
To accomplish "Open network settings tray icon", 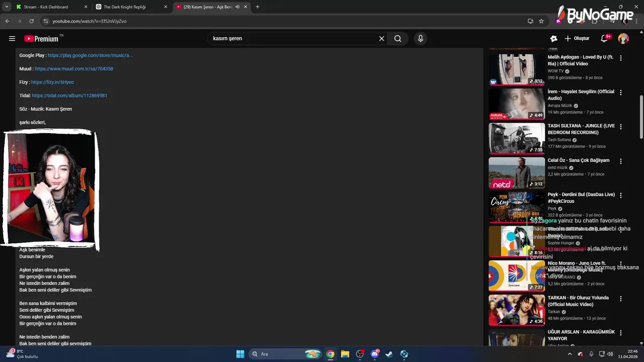I will (602, 354).
